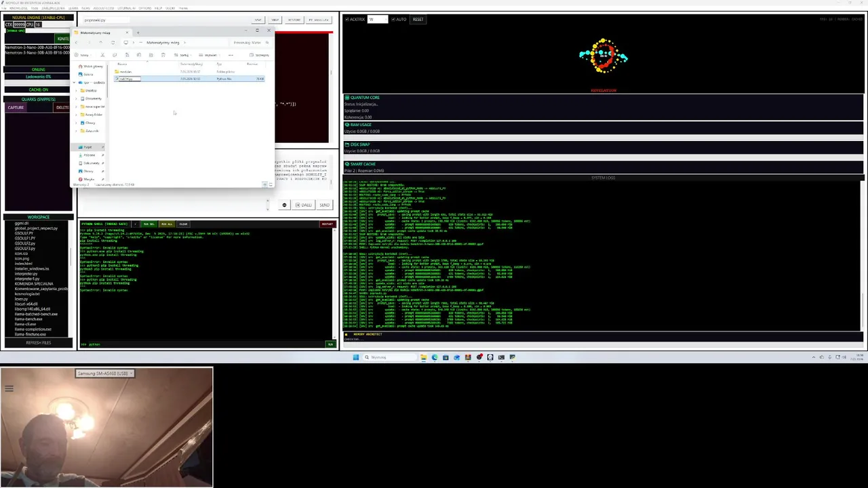Toggle the AUTO checkbox
This screenshot has width=868, height=488.
tap(393, 19)
